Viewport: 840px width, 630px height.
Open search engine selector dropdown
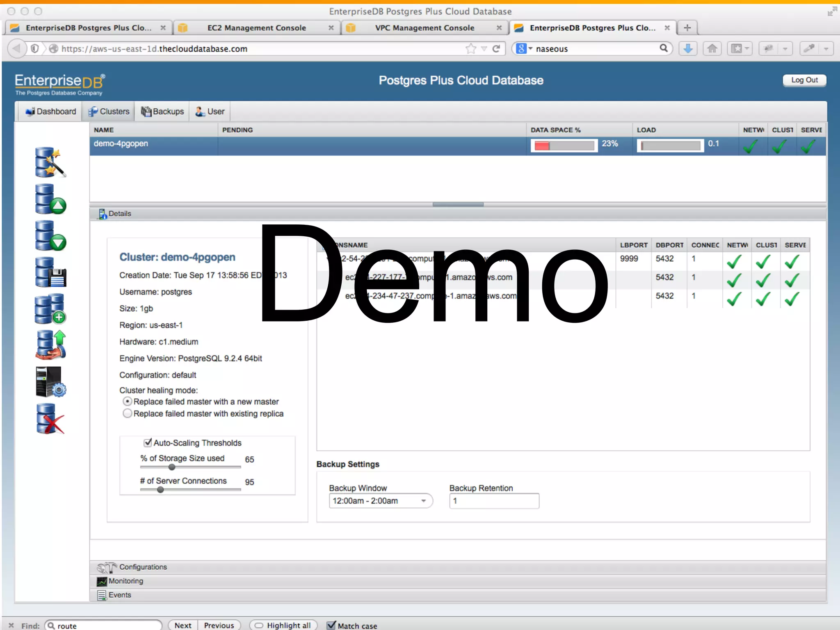coord(524,49)
